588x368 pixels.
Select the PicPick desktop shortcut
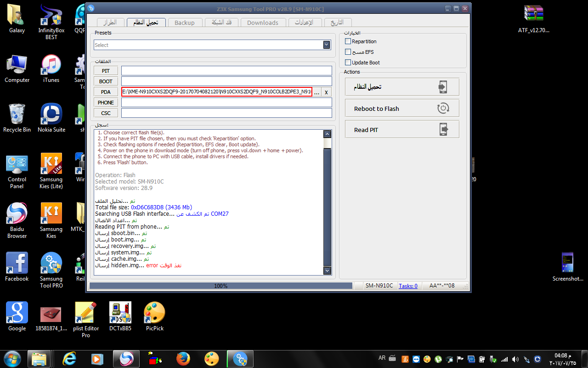155,316
